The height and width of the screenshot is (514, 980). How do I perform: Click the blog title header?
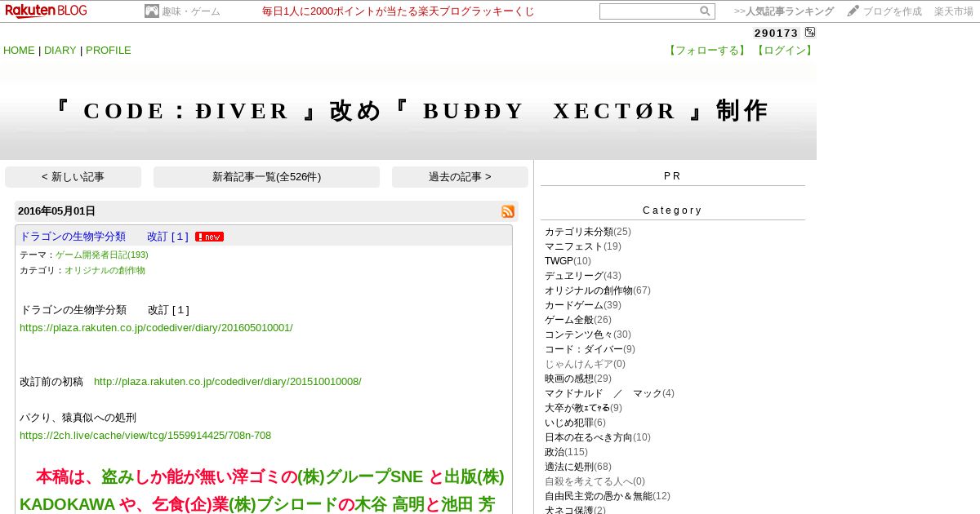coord(411,111)
